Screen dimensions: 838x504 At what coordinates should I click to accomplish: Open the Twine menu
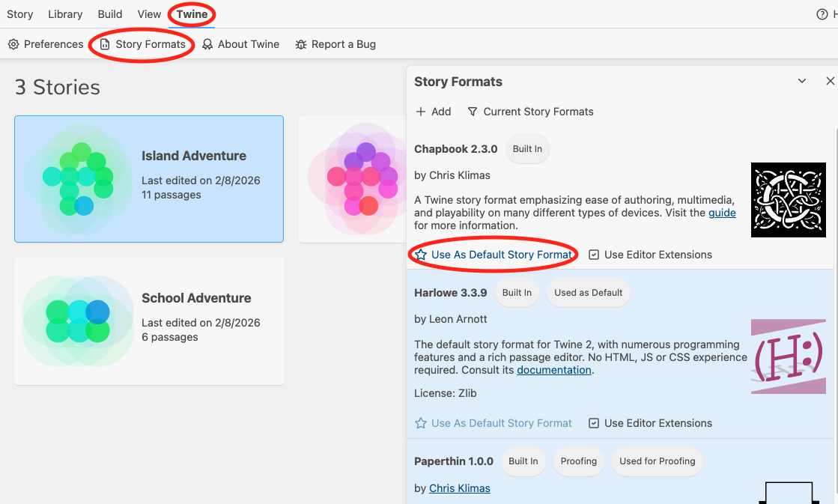click(x=191, y=14)
